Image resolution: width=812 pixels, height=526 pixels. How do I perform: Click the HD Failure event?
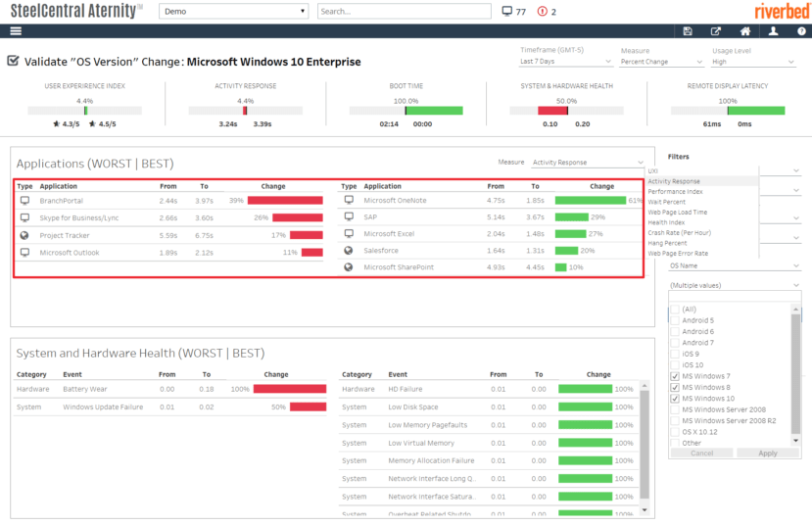(405, 389)
